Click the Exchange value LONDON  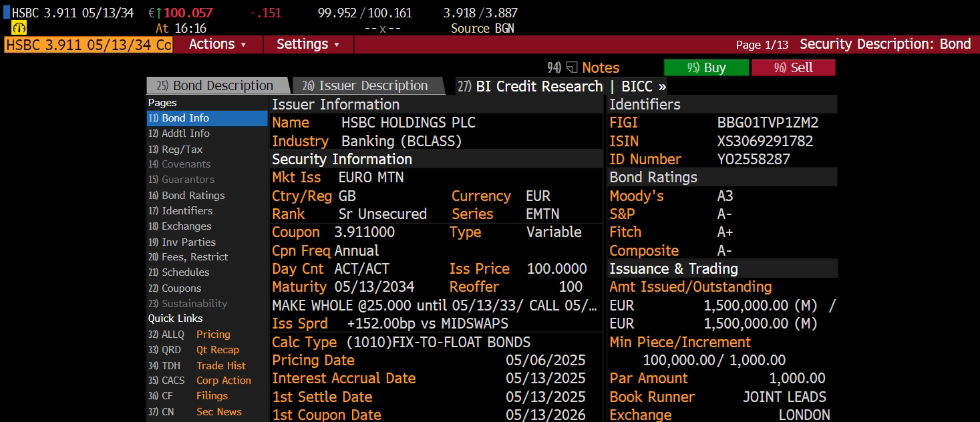point(804,415)
